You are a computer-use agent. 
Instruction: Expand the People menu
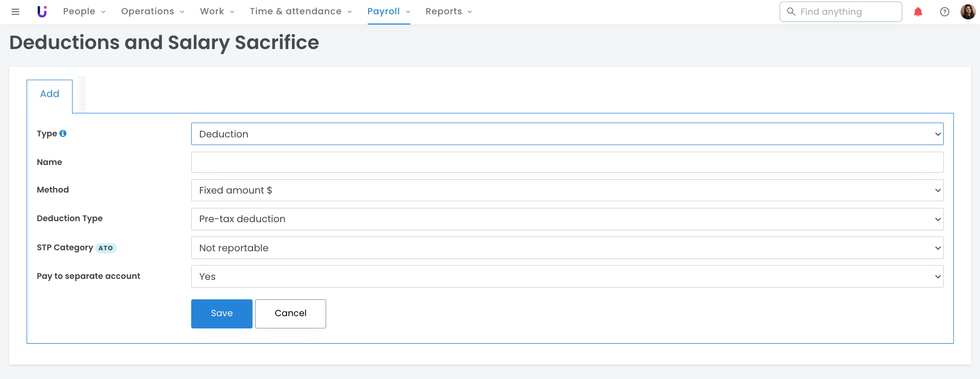tap(84, 12)
